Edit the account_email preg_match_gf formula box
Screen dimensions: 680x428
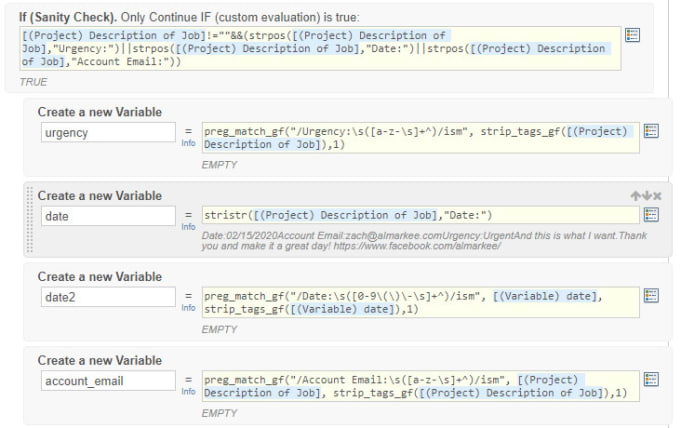click(x=421, y=386)
